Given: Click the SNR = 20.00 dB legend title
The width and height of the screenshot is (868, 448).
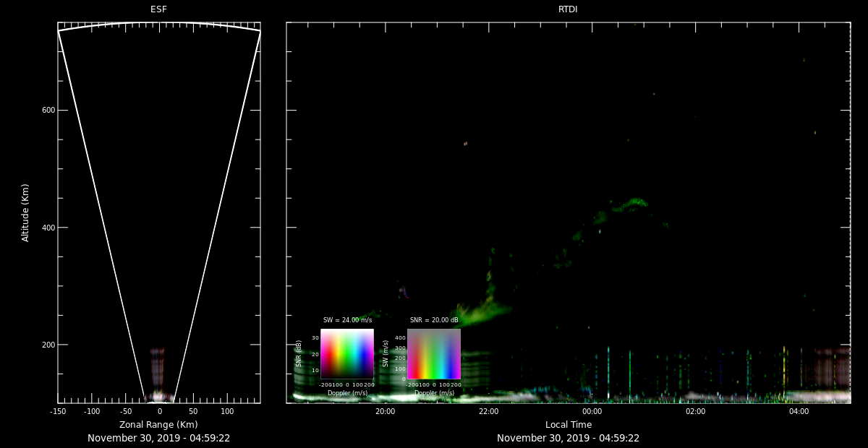Looking at the screenshot, I should click(x=434, y=320).
